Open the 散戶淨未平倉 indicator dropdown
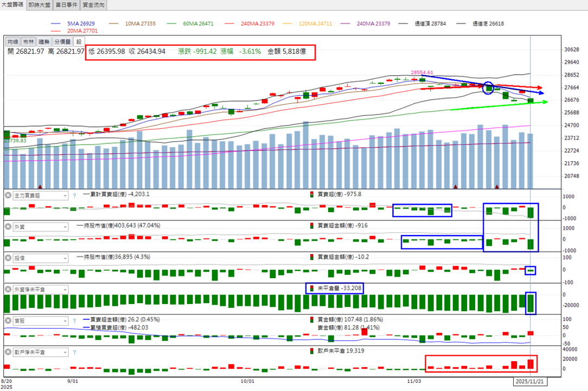 tap(41, 352)
